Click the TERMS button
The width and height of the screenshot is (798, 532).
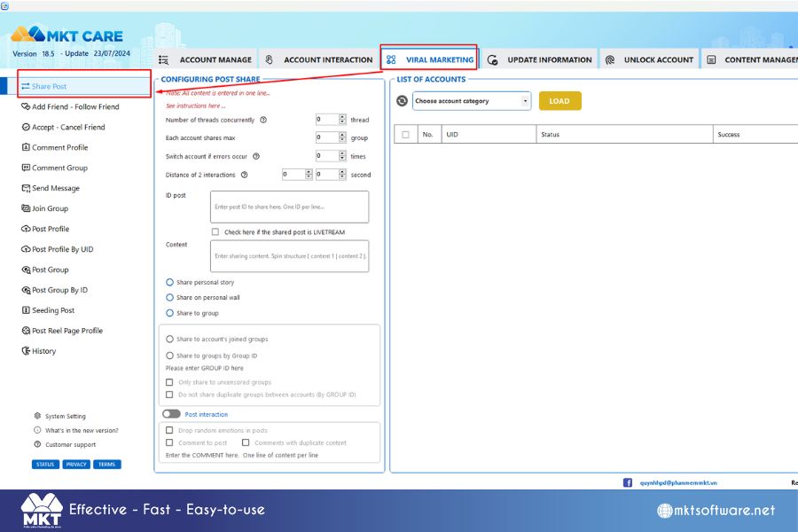107,465
